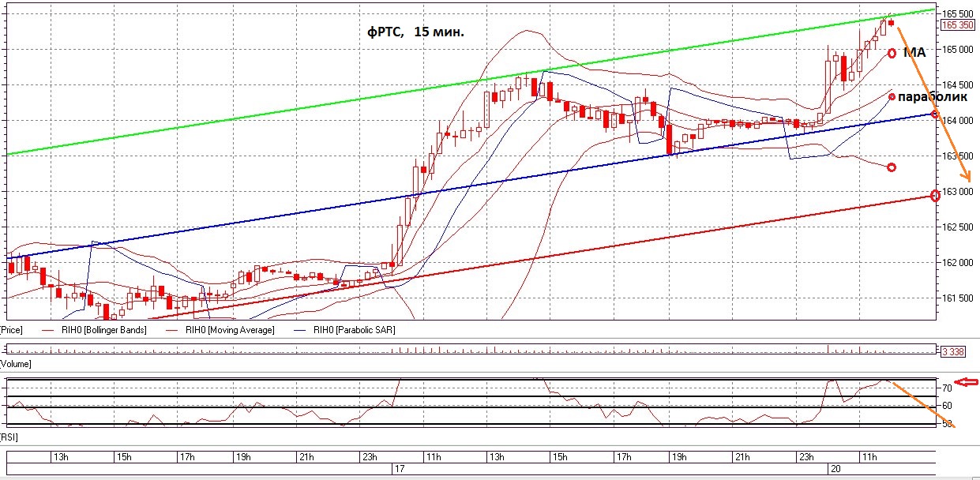Image resolution: width=980 pixels, height=480 pixels.
Task: Click the RSI level 70 label
Action: tap(947, 388)
